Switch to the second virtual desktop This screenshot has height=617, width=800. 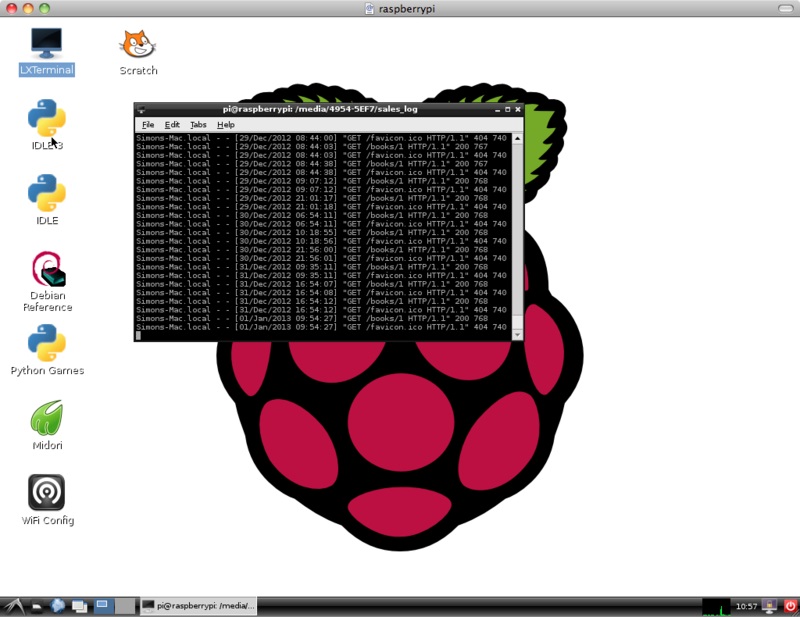click(124, 606)
